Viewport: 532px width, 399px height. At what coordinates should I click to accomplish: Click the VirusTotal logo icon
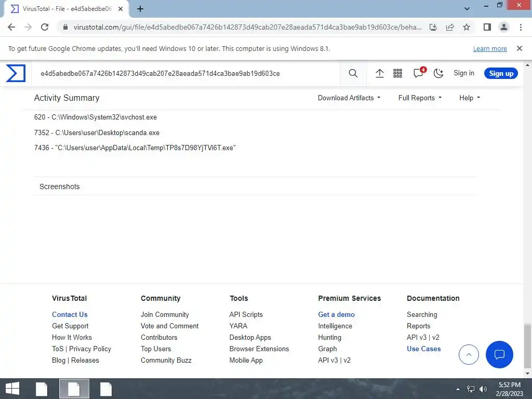point(16,73)
